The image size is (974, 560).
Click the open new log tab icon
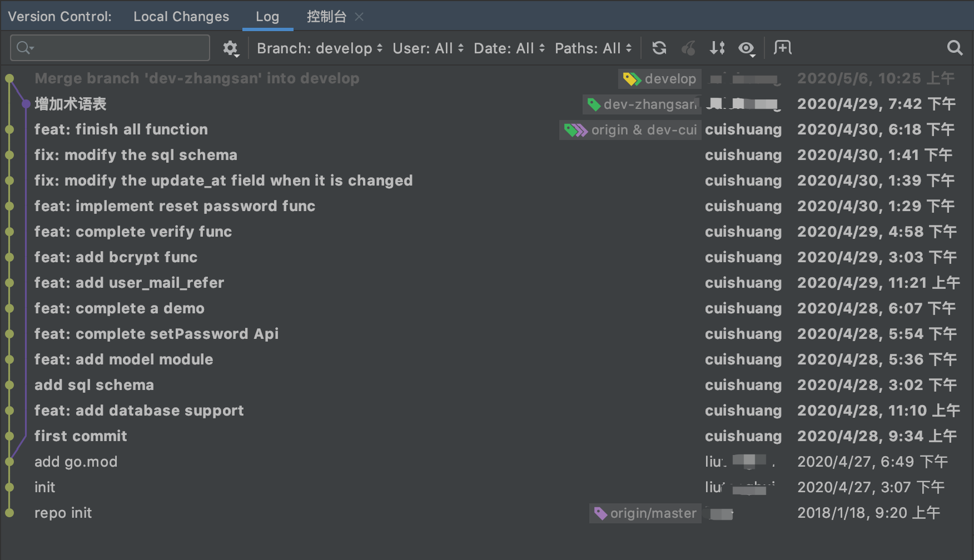coord(783,48)
